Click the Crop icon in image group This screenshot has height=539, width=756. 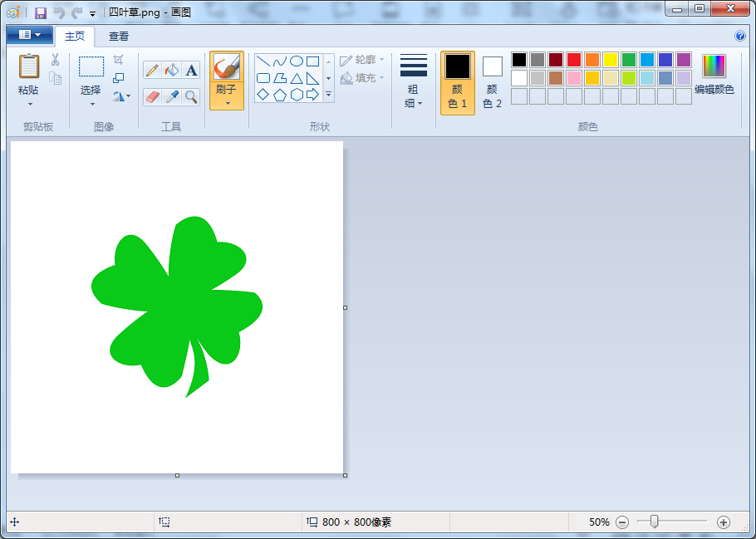point(118,60)
